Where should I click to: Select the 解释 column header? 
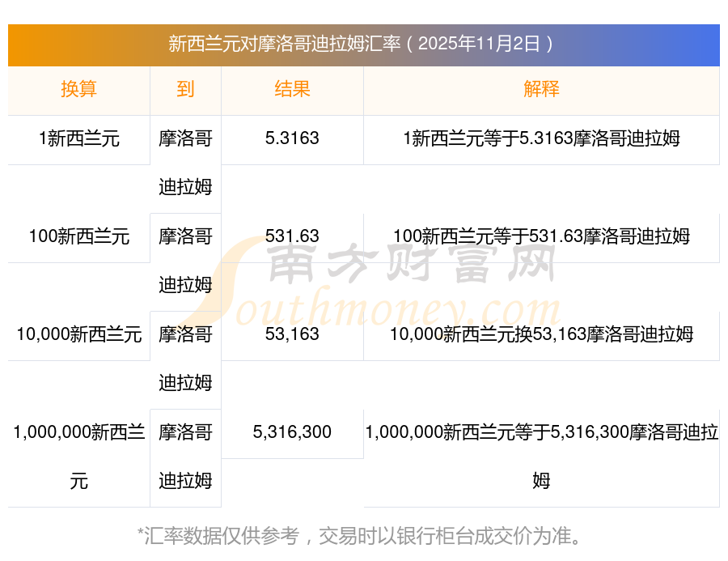coord(541,89)
